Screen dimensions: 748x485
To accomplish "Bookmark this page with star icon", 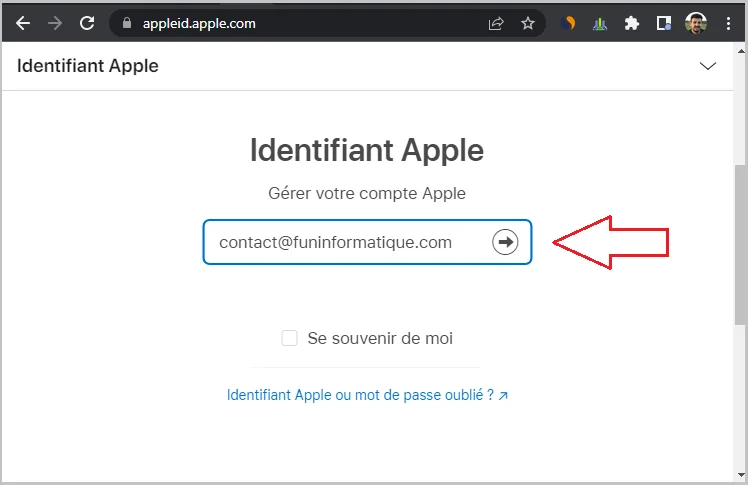I will 528,23.
